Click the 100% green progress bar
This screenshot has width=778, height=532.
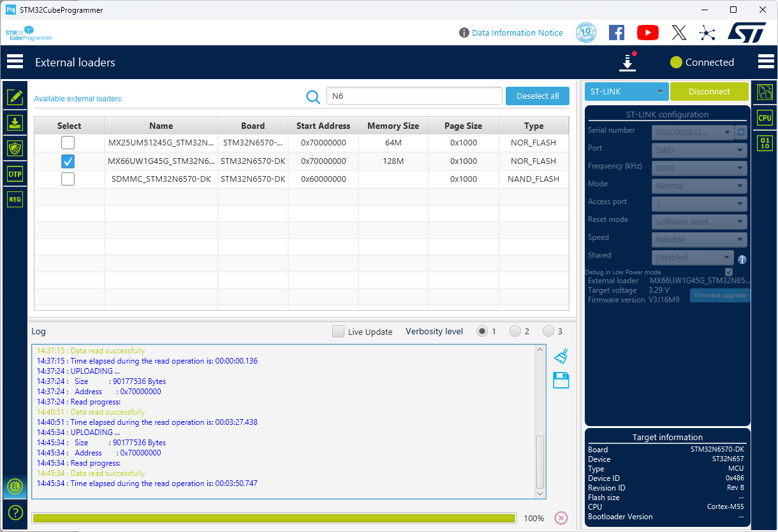(274, 518)
